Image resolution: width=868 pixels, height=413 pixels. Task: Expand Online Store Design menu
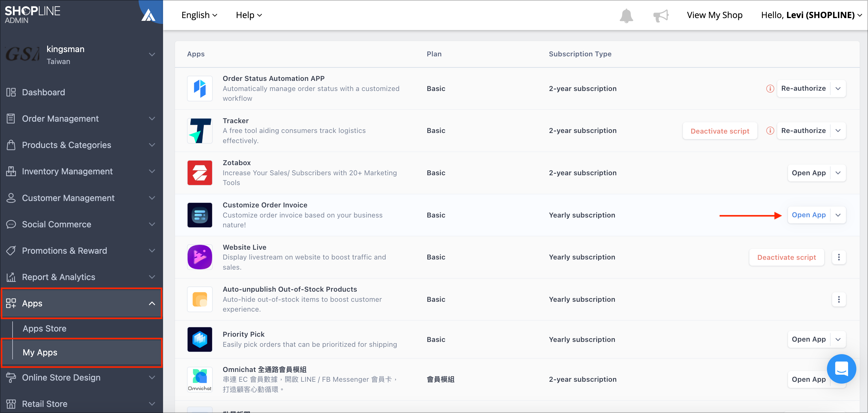81,378
